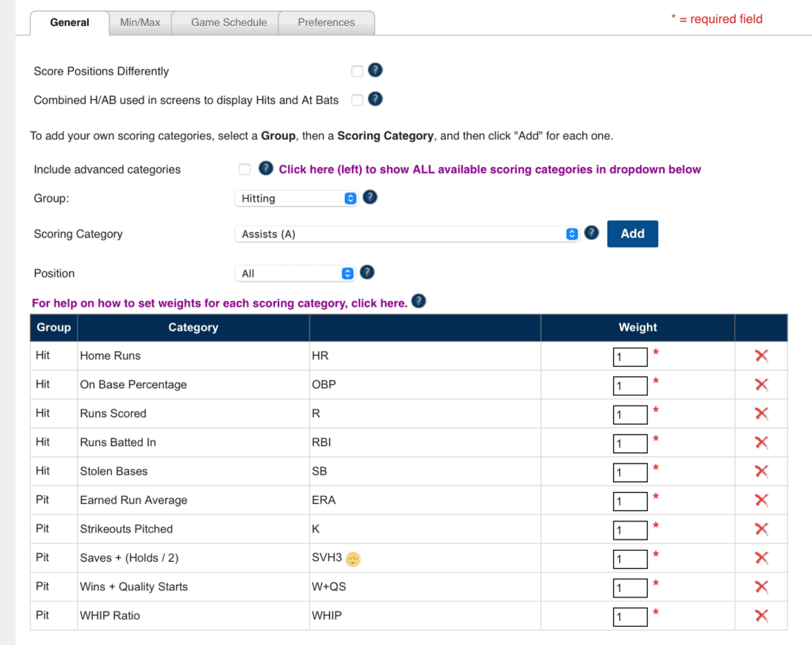Select the General tab
This screenshot has height=645, width=812.
[x=70, y=23]
